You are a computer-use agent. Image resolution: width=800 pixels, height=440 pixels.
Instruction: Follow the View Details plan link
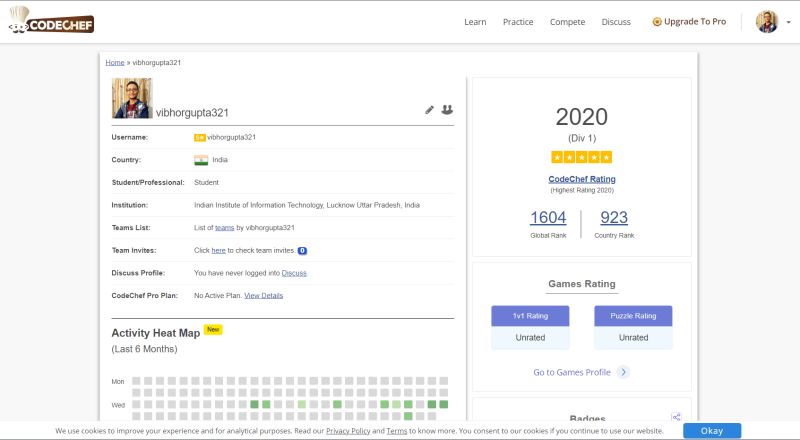(264, 295)
